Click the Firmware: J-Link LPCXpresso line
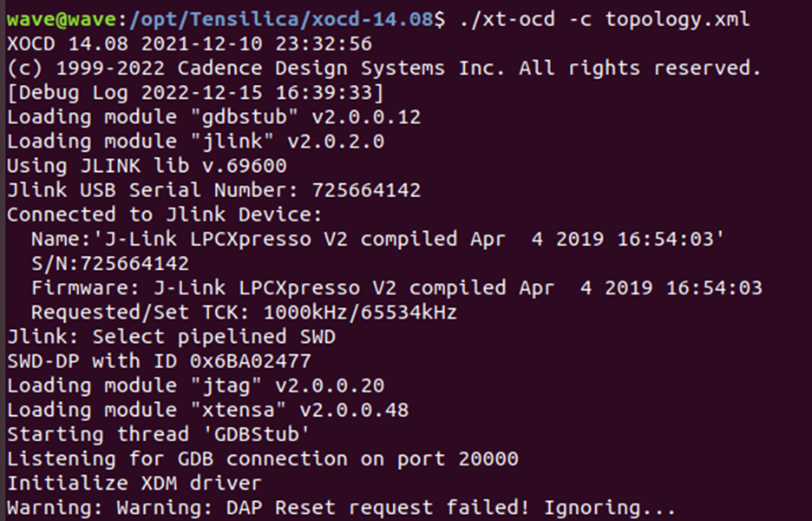 (396, 287)
